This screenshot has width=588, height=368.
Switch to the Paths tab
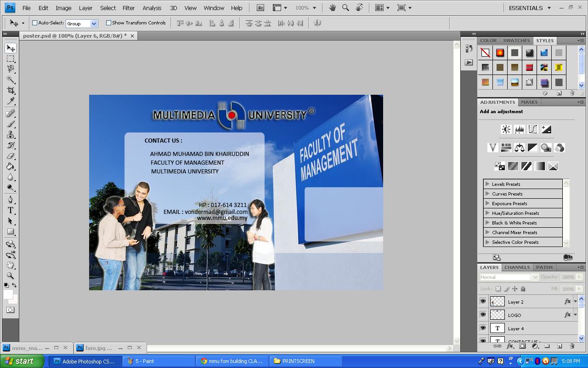544,267
